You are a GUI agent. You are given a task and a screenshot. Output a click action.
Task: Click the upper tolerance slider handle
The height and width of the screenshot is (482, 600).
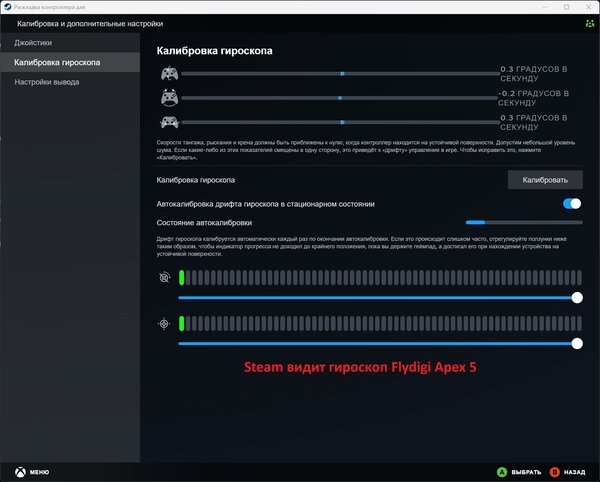[x=577, y=298]
